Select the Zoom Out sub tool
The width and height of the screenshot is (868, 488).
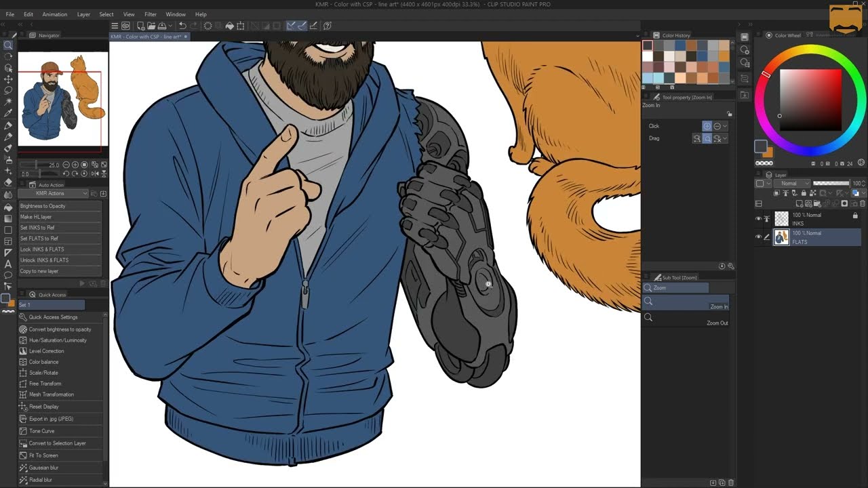point(685,319)
